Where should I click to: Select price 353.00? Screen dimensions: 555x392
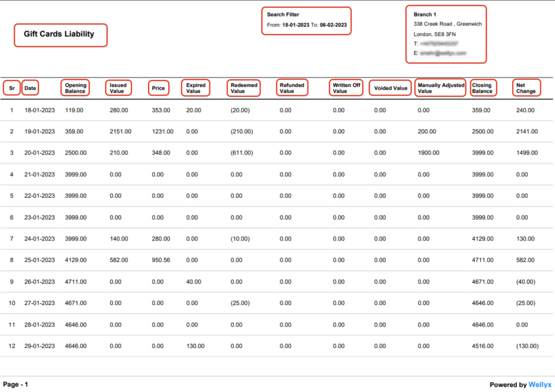[x=161, y=110]
